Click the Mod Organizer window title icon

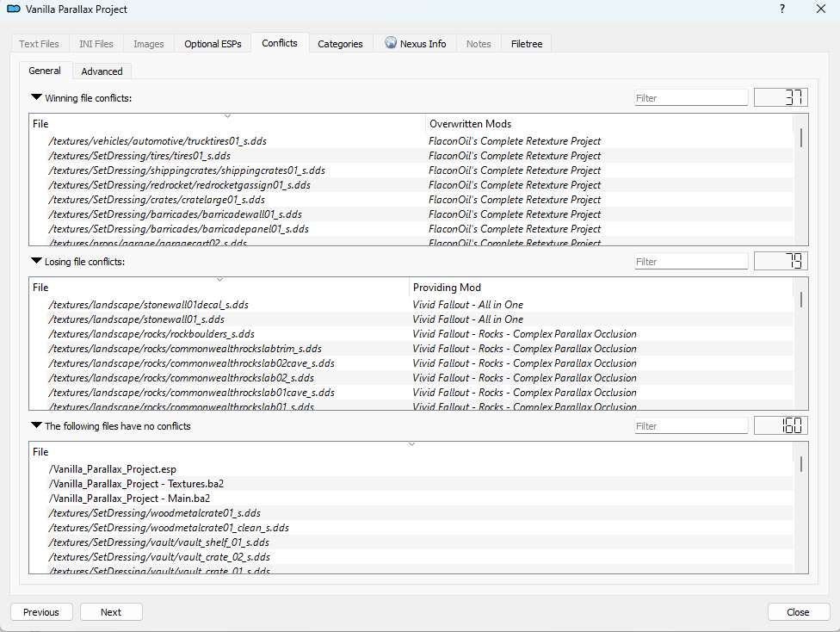coord(14,9)
